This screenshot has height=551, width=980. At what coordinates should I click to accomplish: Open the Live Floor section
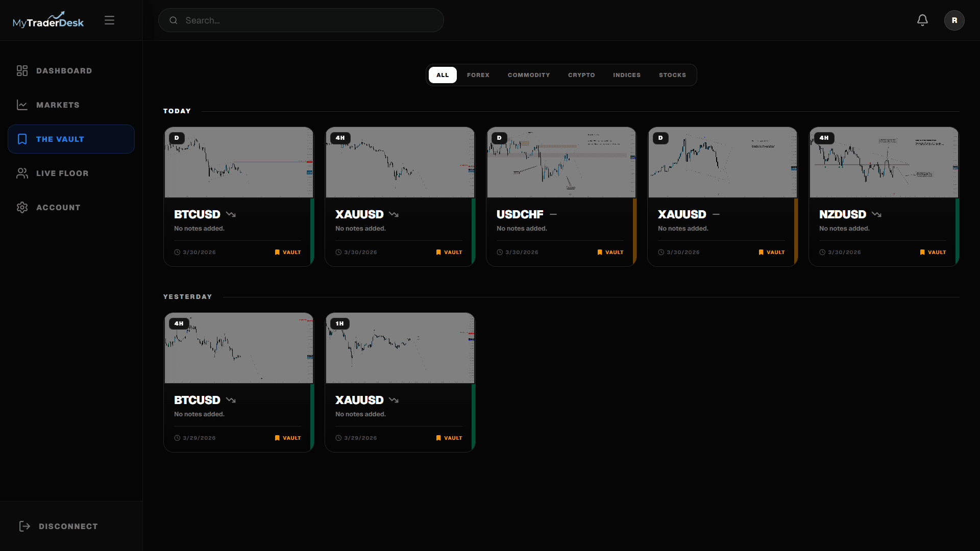pyautogui.click(x=62, y=173)
